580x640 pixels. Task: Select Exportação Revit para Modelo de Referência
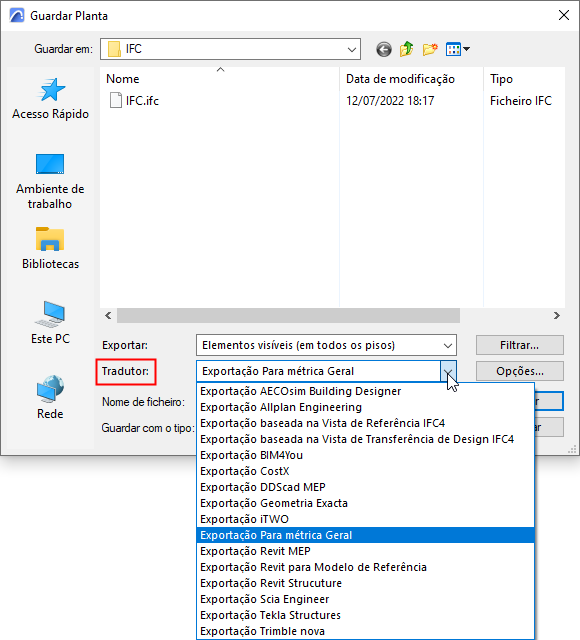(x=365, y=567)
